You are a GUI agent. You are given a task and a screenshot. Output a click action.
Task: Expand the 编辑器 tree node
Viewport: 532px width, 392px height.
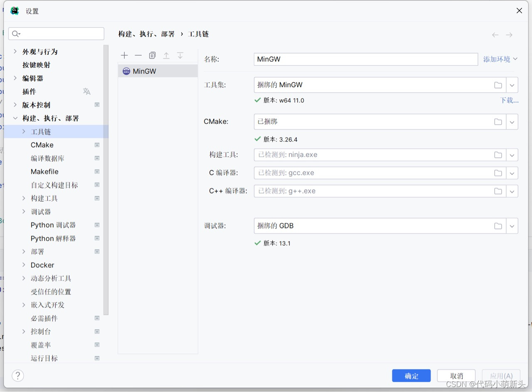tap(15, 78)
